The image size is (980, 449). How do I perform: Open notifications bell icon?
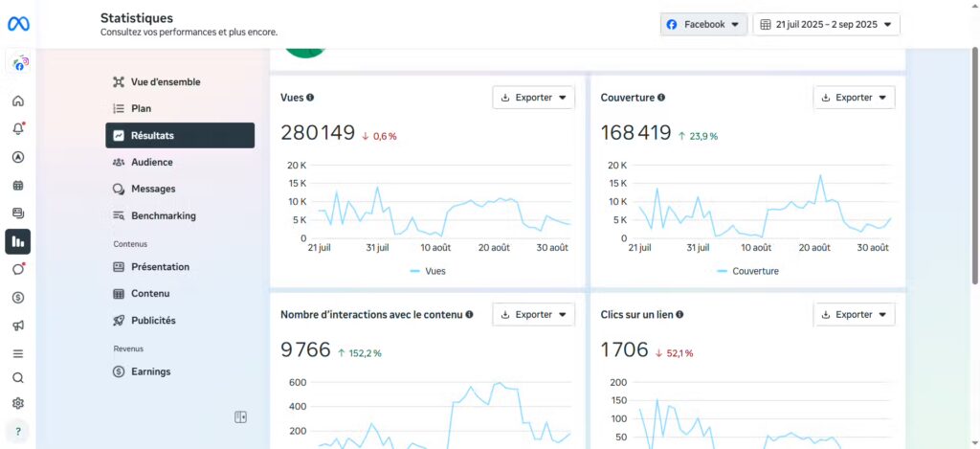click(18, 129)
